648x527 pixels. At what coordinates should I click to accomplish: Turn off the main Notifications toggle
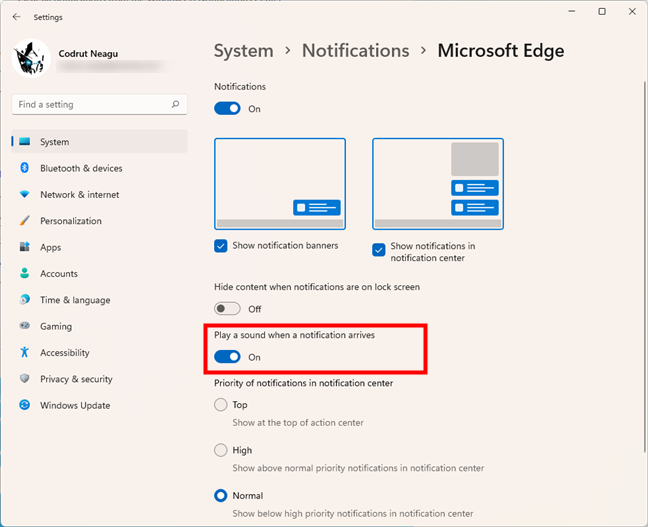coord(227,109)
